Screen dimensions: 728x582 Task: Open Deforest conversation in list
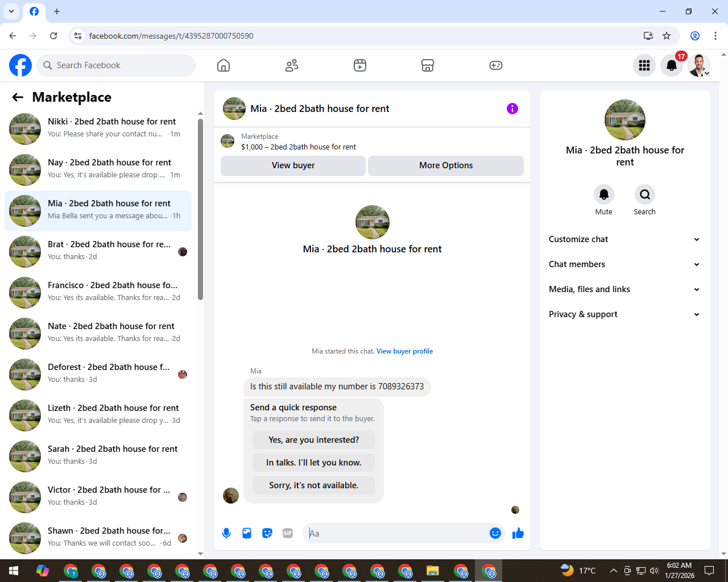[98, 374]
